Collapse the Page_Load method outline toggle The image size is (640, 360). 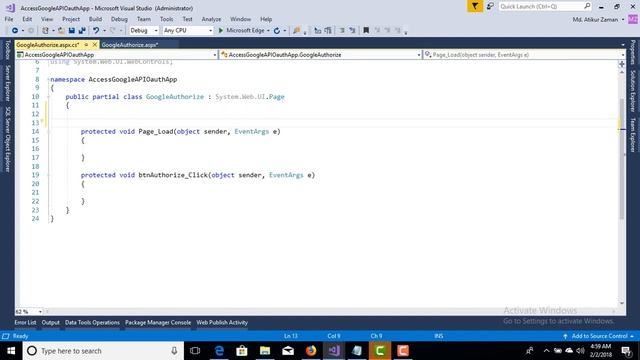48,131
